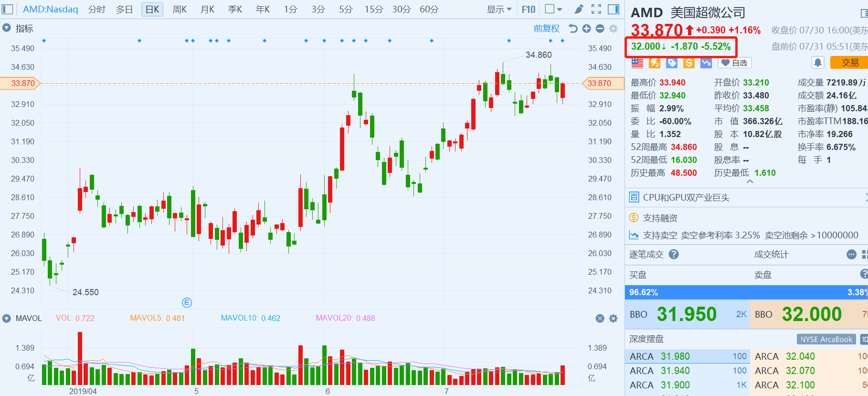This screenshot has width=868, height=396.
Task: Expand the 指标 indicator dropdown
Action: pyautogui.click(x=7, y=28)
